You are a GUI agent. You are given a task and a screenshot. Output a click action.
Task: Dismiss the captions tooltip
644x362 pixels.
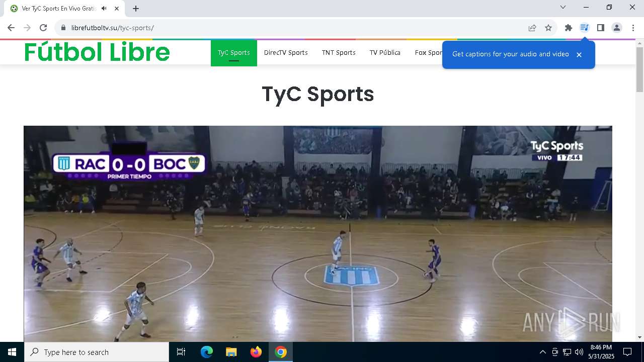pos(579,54)
